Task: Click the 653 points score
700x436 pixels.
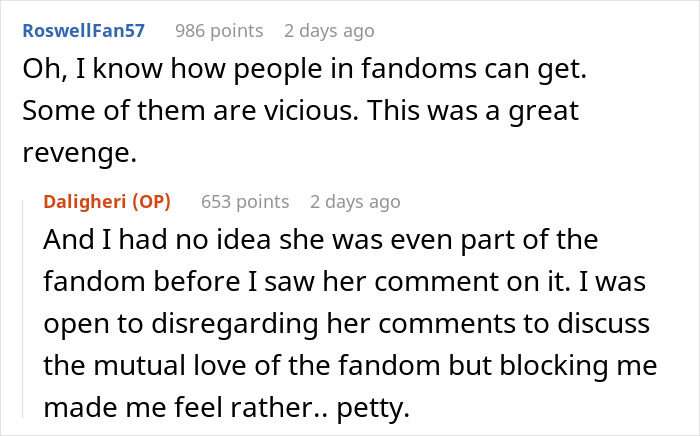Action: (245, 202)
